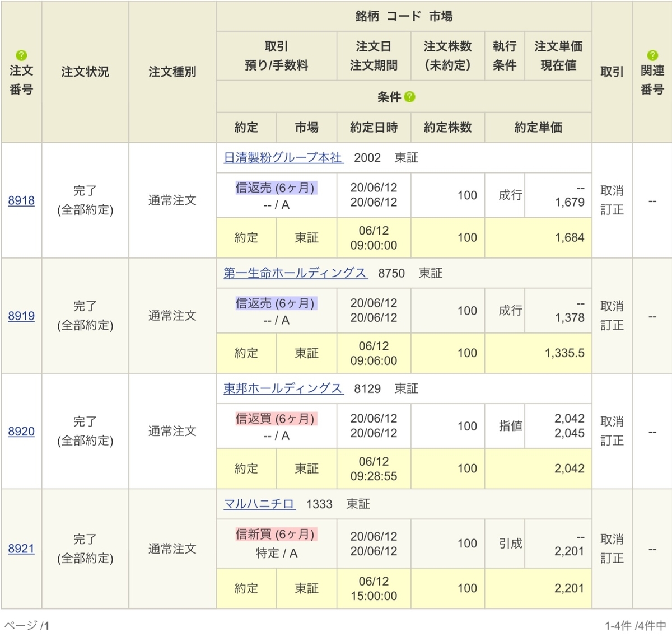The height and width of the screenshot is (637, 672).
Task: Click the 約定単価 column header
Action: click(538, 128)
